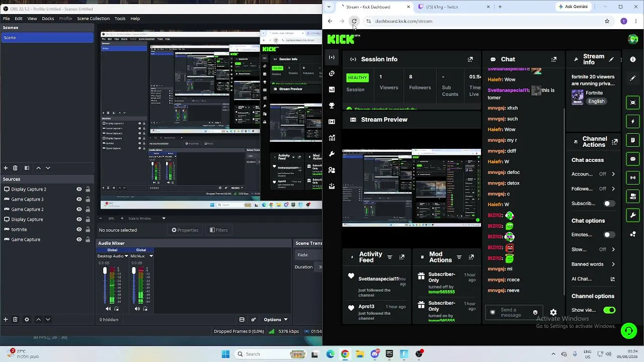
Task: Hide the Game Capture 3 source
Action: pyautogui.click(x=79, y=200)
